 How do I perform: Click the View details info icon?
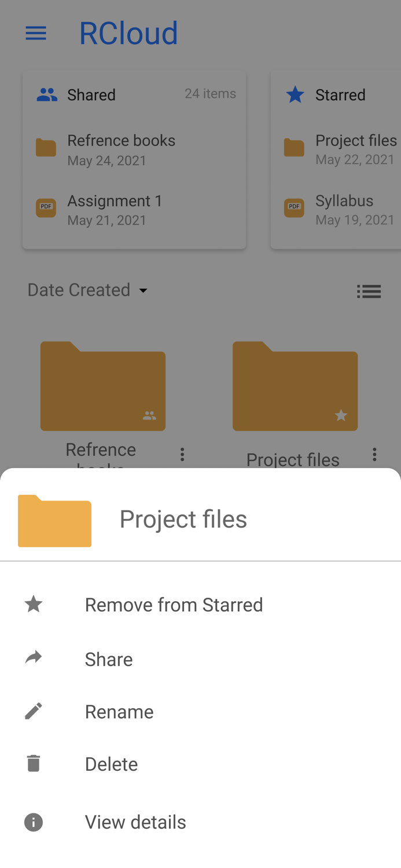pyautogui.click(x=33, y=822)
